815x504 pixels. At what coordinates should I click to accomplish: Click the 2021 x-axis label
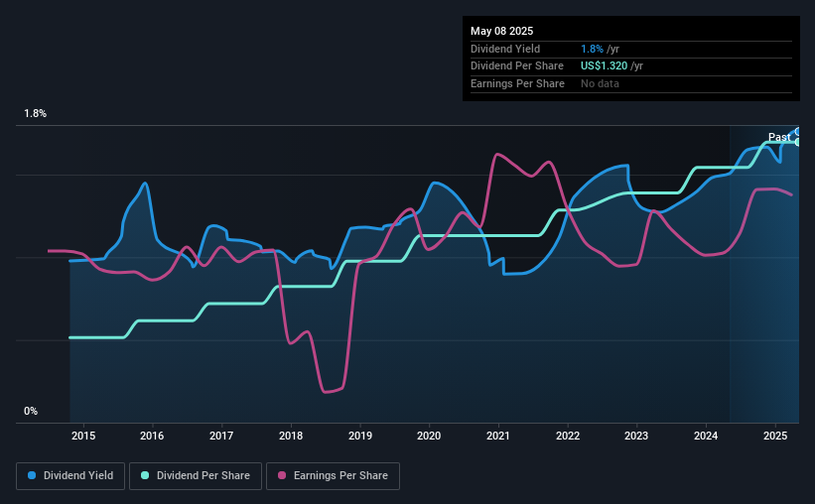tap(498, 436)
